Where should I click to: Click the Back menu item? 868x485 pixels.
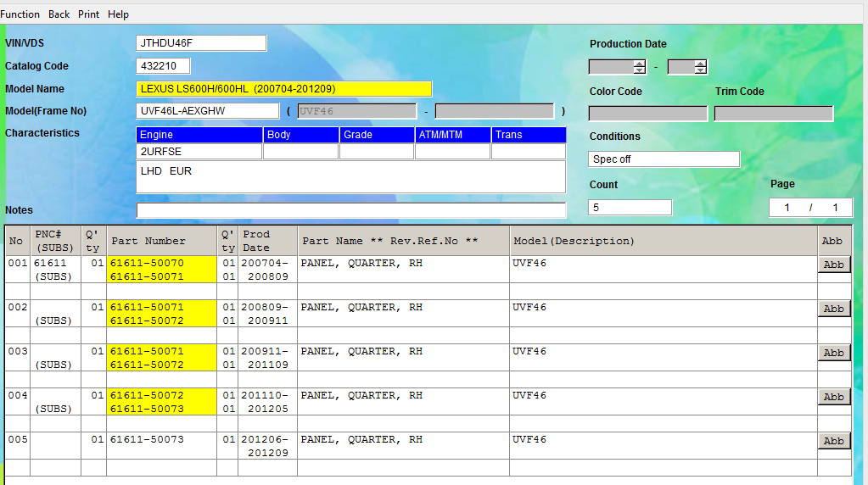(59, 14)
